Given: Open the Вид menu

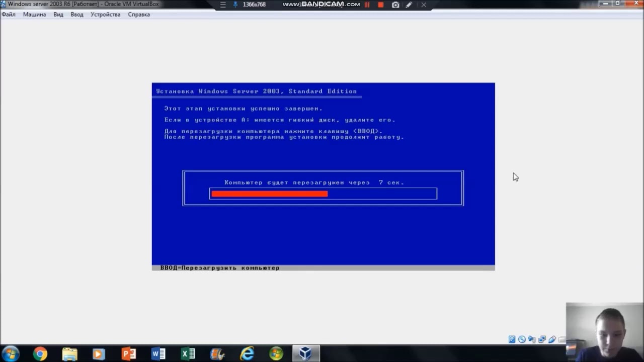Looking at the screenshot, I should [x=58, y=15].
